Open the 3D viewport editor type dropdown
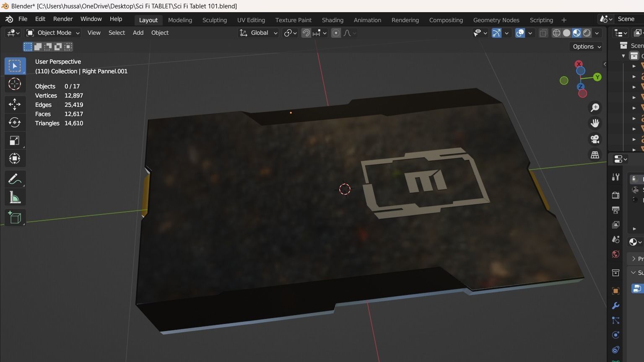The height and width of the screenshot is (362, 644). pos(13,33)
